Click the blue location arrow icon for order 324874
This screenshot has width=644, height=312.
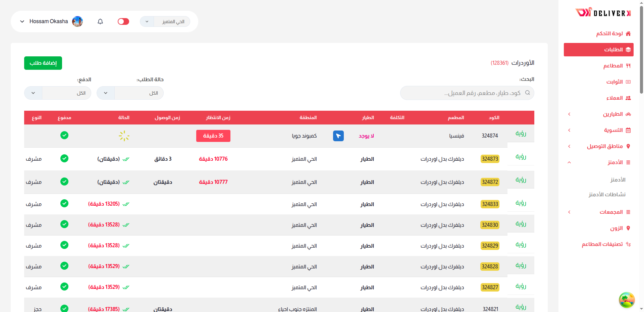(338, 136)
